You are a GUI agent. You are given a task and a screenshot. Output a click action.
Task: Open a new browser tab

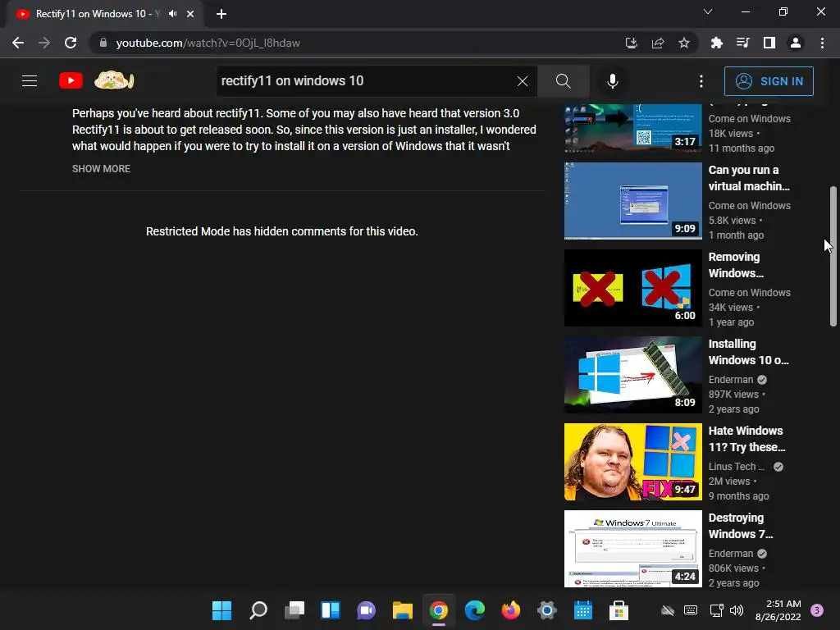pyautogui.click(x=221, y=14)
